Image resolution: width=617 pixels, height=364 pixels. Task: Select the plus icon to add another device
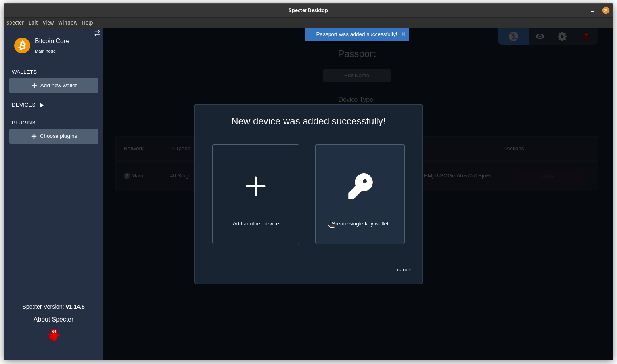[255, 186]
